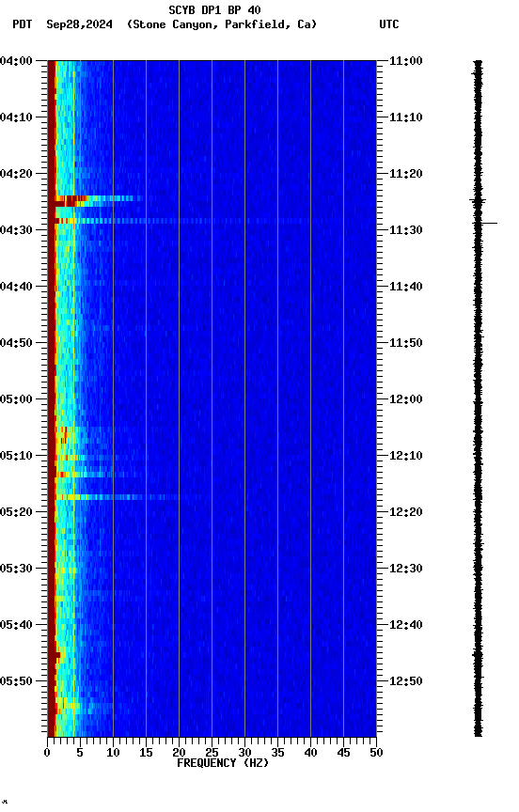
Task: Click the '15' frequency axis tick label
Action: click(x=146, y=753)
